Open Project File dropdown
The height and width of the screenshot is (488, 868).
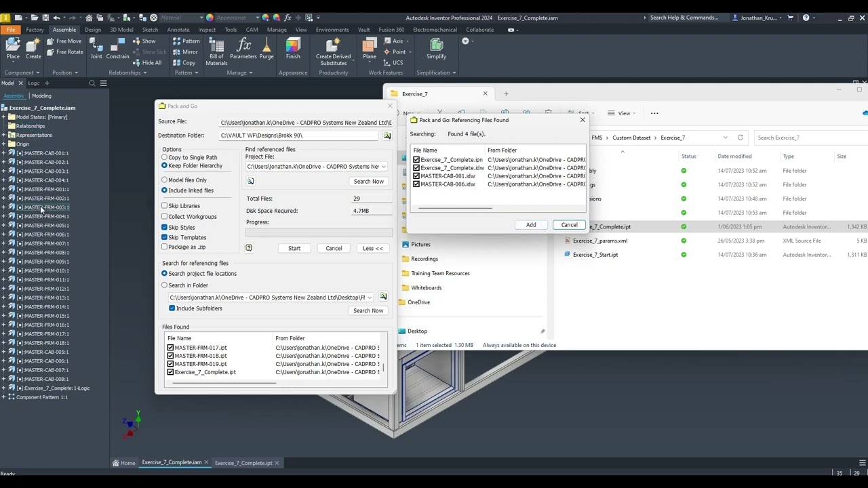tap(383, 167)
